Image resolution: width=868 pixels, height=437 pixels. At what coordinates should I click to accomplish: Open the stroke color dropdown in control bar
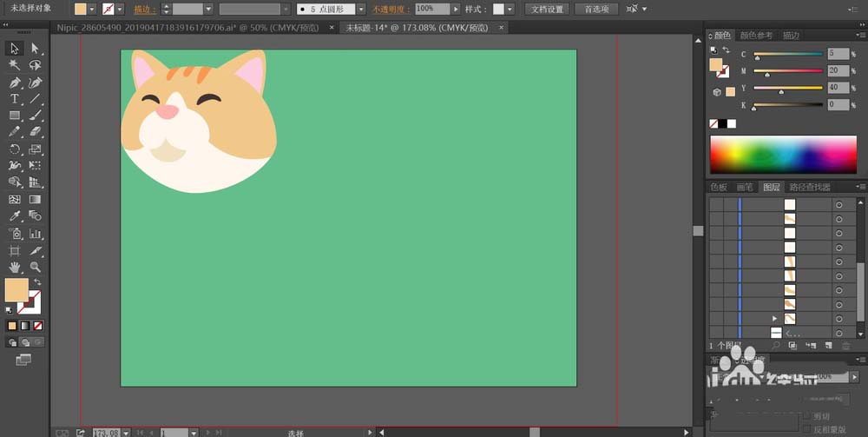click(x=120, y=9)
